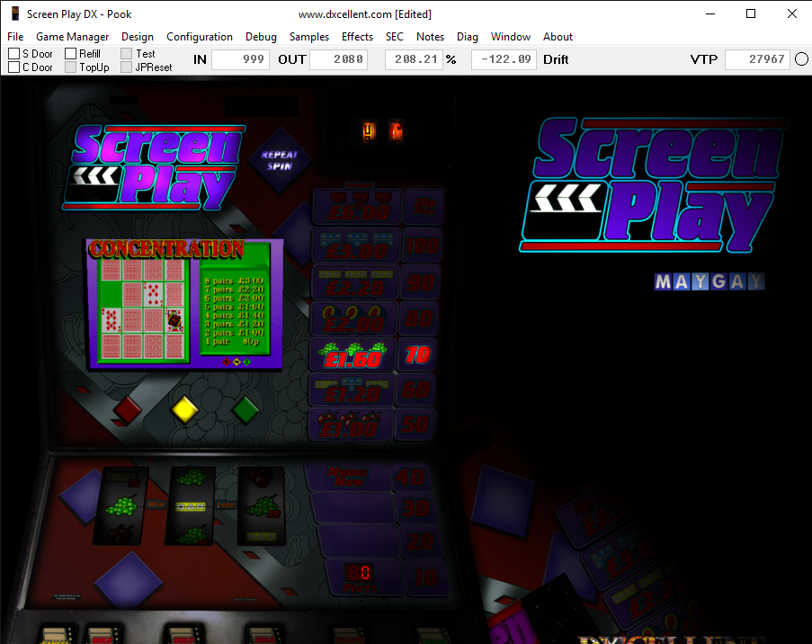Click the £1.00 cherries prize lamp

pos(351,425)
